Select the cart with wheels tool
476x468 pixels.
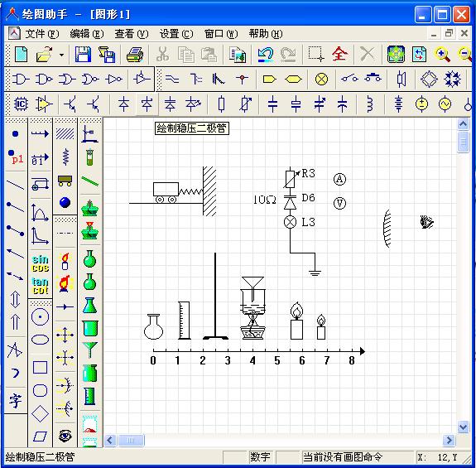(65, 181)
